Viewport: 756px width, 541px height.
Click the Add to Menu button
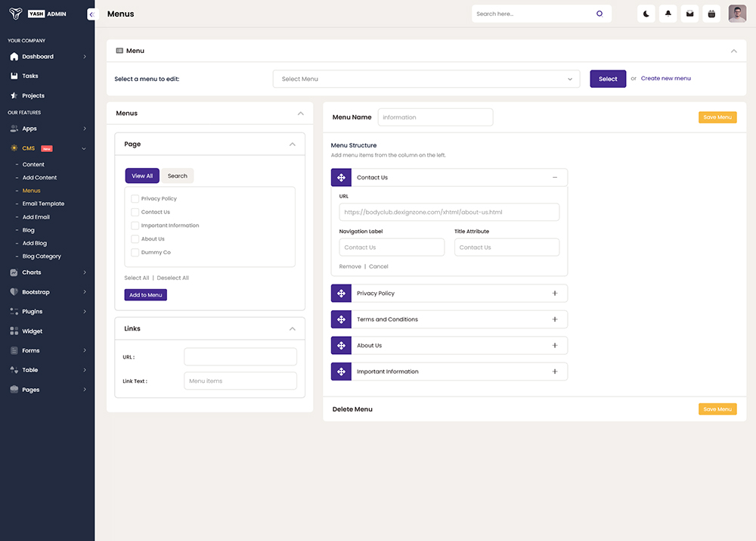[146, 295]
